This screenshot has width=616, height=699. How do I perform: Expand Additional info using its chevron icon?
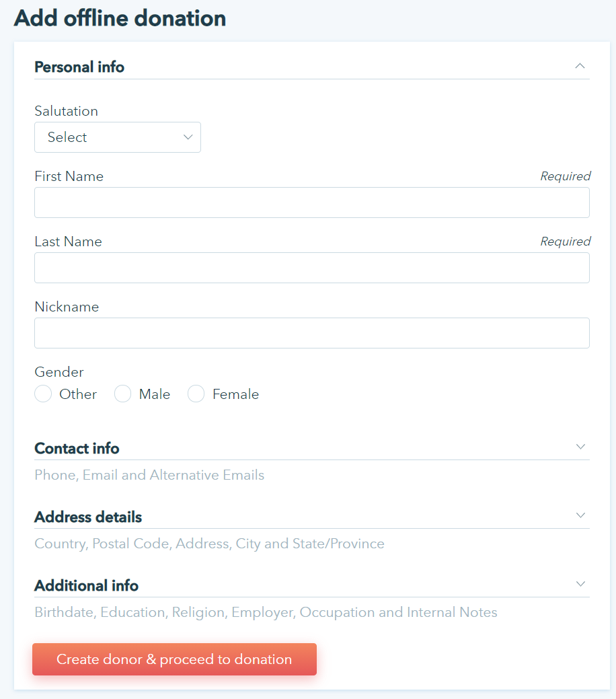click(581, 584)
